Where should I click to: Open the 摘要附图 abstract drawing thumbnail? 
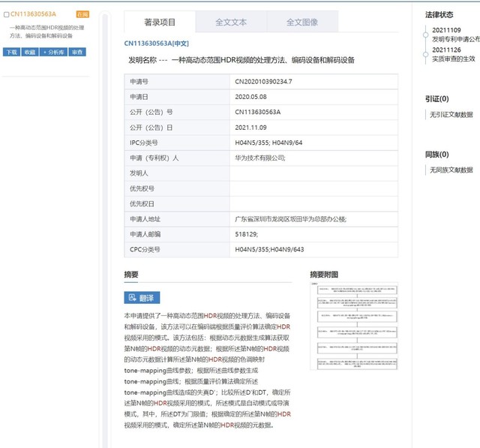[353, 326]
